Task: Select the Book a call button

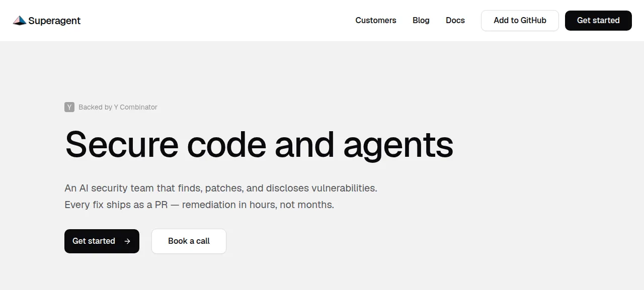Action: (189, 241)
